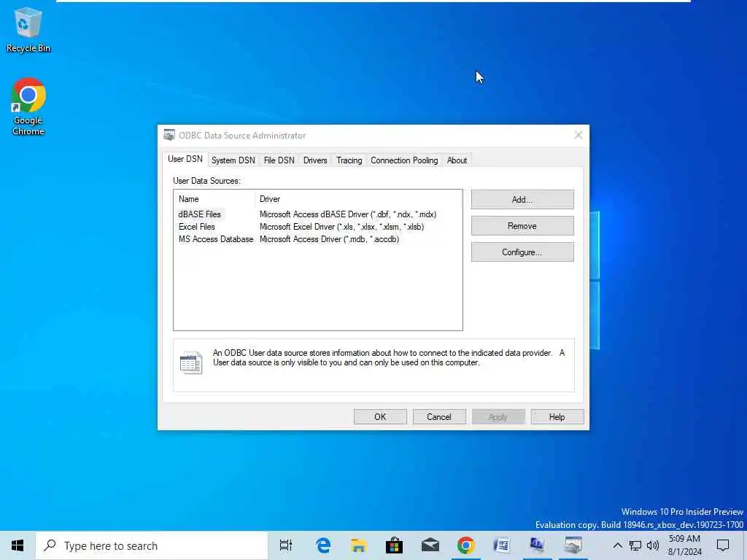Image resolution: width=747 pixels, height=560 pixels.
Task: Open the Word document taskbar icon
Action: [x=502, y=545]
